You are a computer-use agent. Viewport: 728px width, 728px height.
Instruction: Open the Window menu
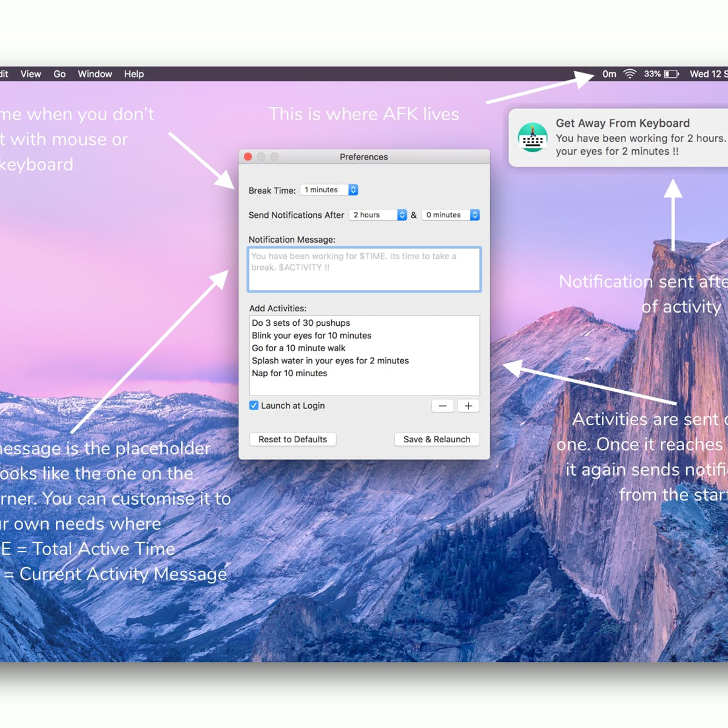95,74
